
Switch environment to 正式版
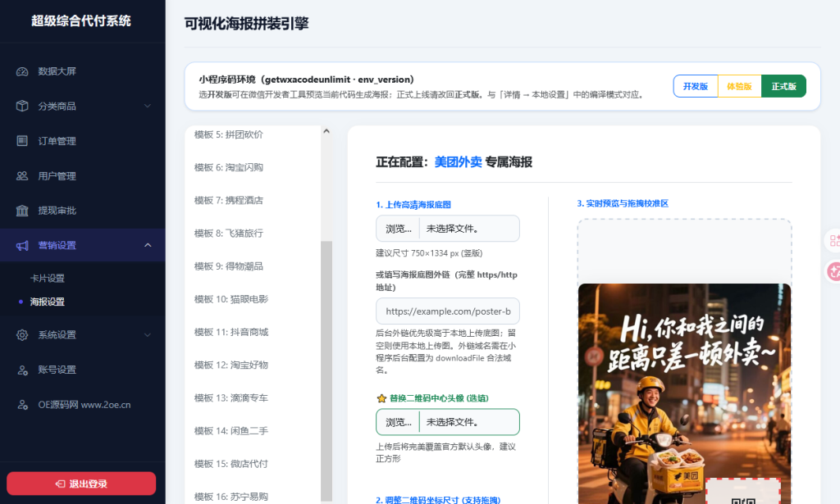tap(783, 86)
